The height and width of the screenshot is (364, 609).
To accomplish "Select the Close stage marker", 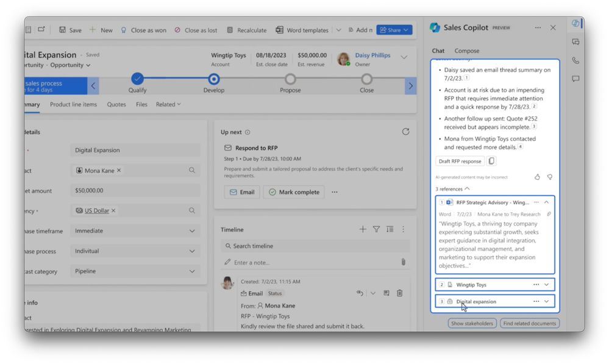I will 366,79.
